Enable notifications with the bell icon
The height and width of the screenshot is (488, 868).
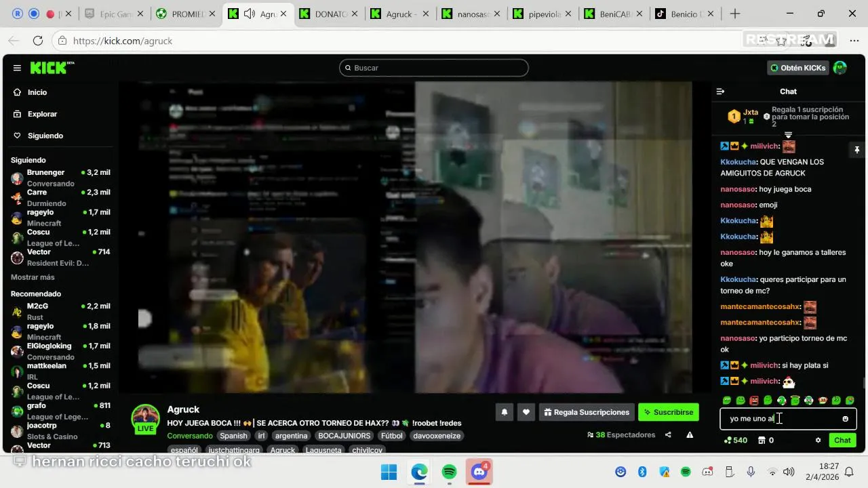tap(504, 412)
